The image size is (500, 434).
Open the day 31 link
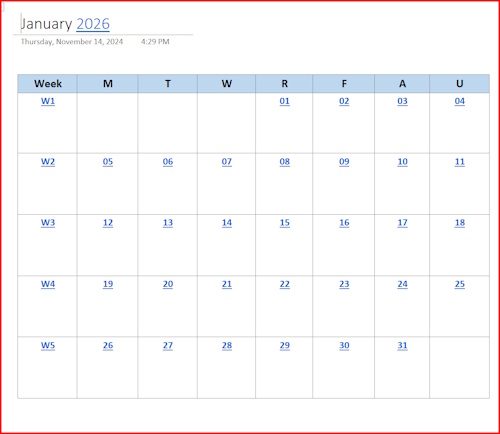pyautogui.click(x=402, y=345)
